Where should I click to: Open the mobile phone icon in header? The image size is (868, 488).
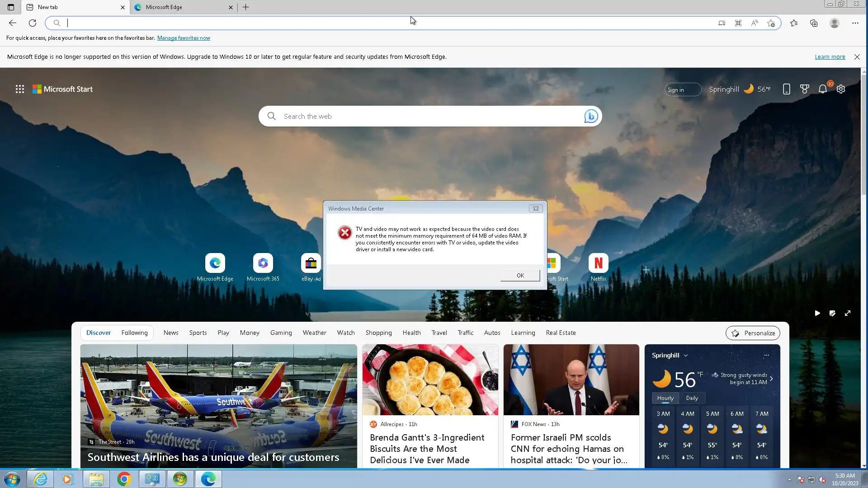[787, 89]
